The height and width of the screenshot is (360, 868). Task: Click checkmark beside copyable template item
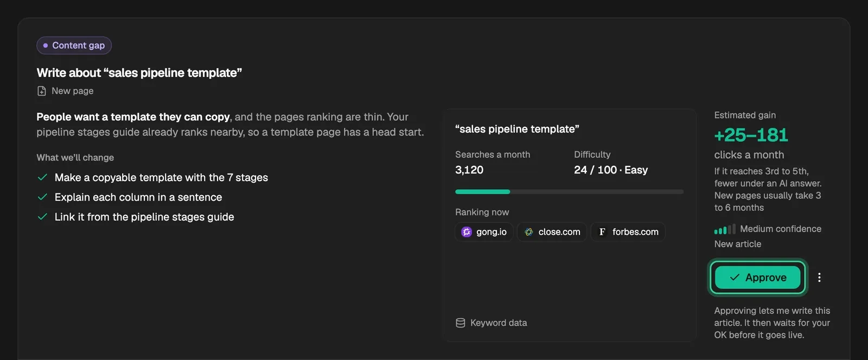tap(42, 177)
